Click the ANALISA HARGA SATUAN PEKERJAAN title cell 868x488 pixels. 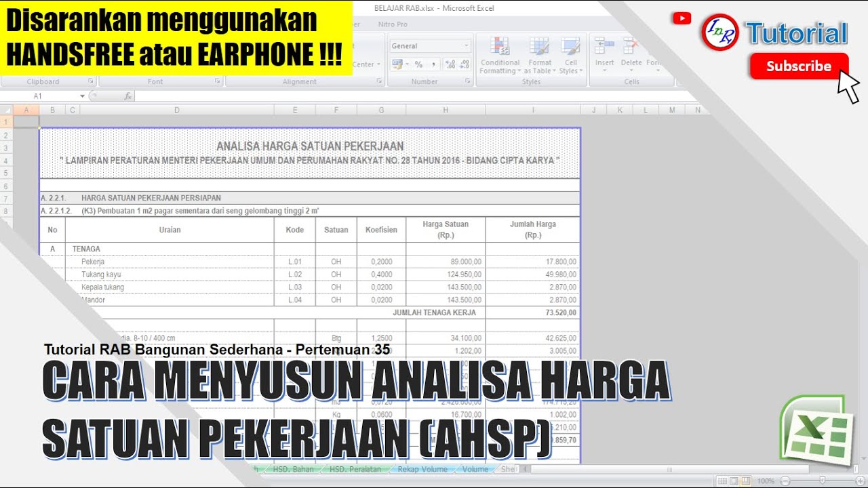(310, 146)
